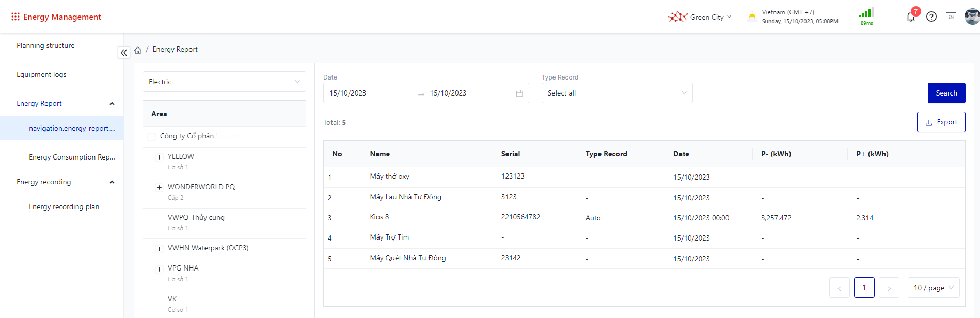The width and height of the screenshot is (980, 318).
Task: Open the app grid launcher icon
Action: click(15, 17)
